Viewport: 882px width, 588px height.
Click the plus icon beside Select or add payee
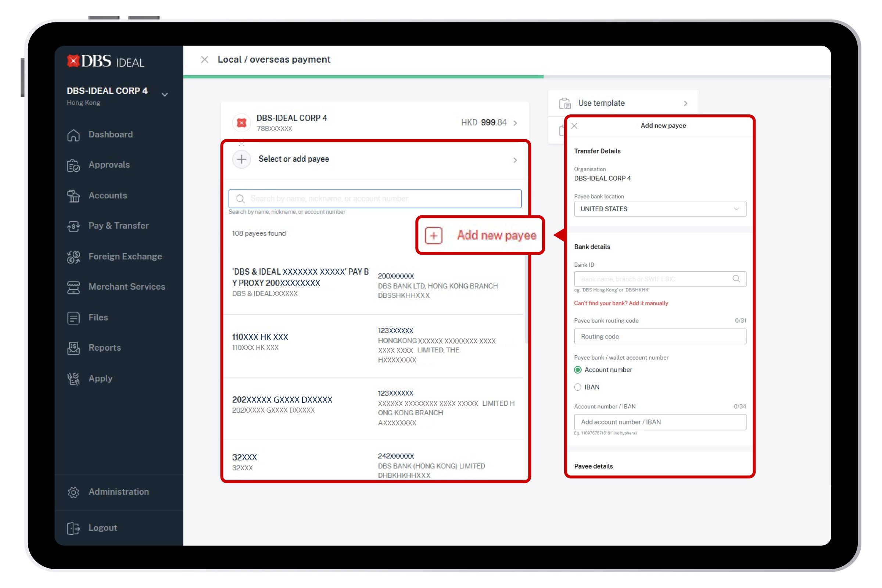[x=241, y=159]
